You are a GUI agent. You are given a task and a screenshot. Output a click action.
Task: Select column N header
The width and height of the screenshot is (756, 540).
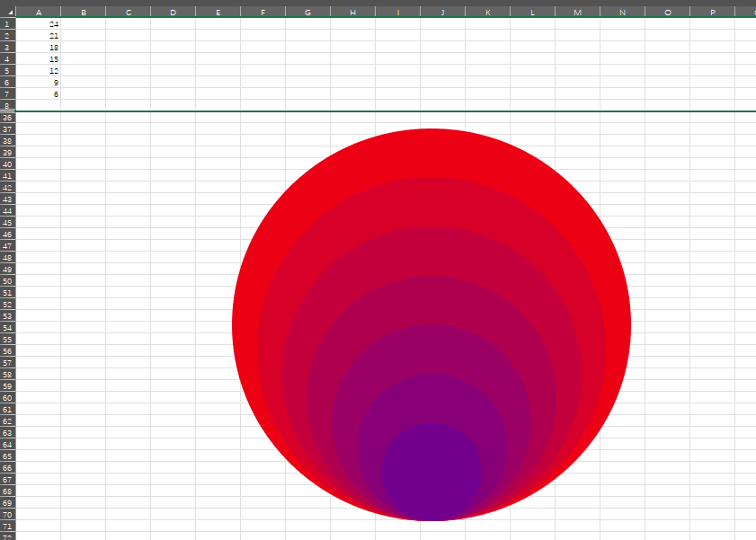click(622, 12)
